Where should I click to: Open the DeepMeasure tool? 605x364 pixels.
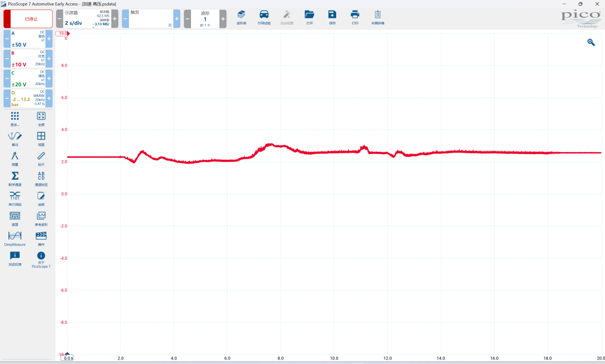[x=15, y=239]
